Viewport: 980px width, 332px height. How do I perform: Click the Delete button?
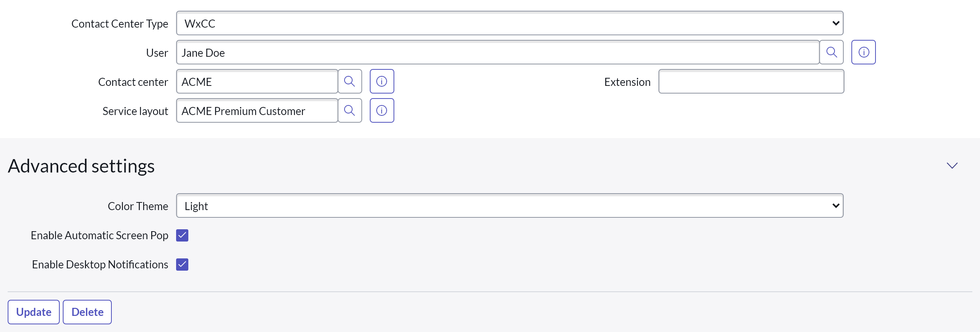tap(87, 312)
